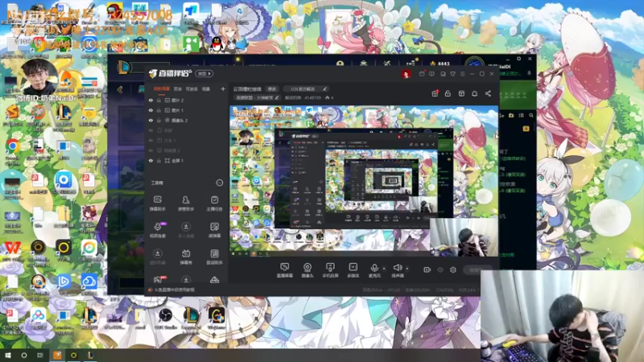The image size is (644, 362).
Task: Open OBS Studio desktop shortcut
Action: pos(166,319)
